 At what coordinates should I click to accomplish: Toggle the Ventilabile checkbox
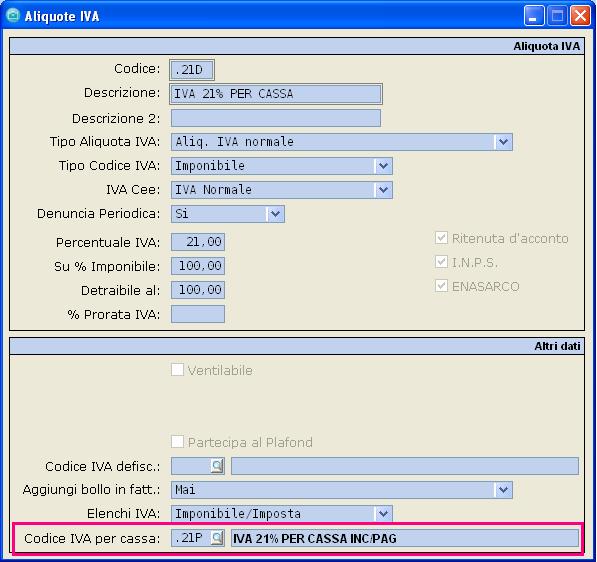pos(177,370)
